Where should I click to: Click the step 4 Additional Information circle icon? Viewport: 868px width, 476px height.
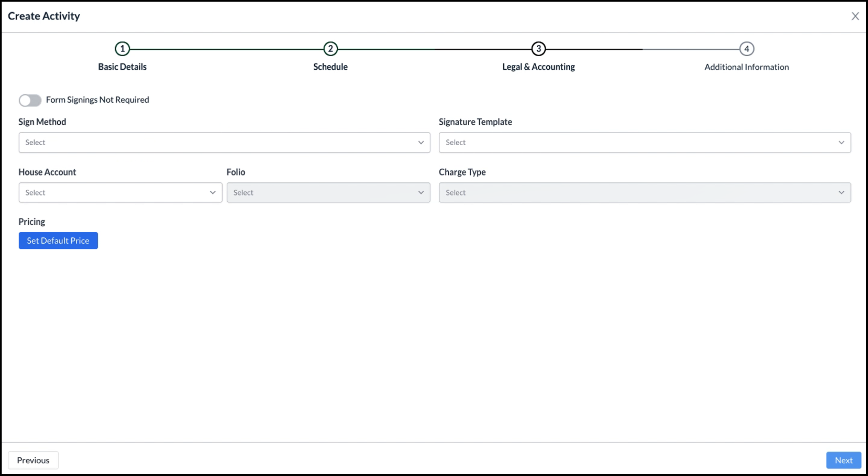pyautogui.click(x=746, y=48)
